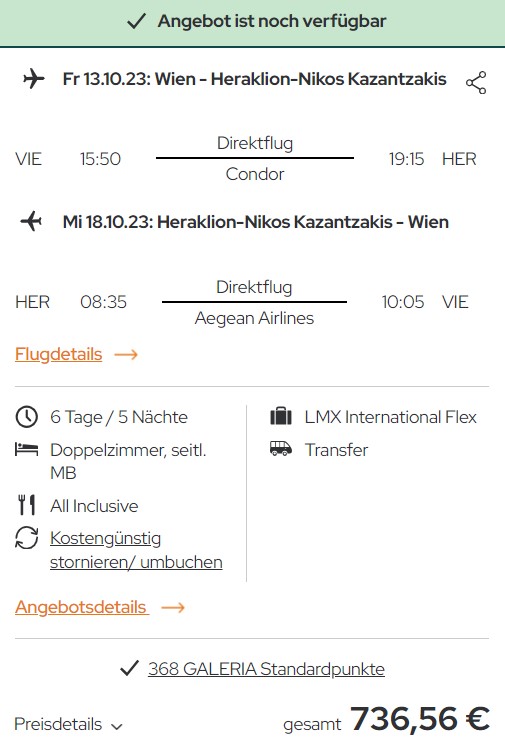Click the clock icon beside 6 Tage
505x752 pixels.
click(26, 417)
